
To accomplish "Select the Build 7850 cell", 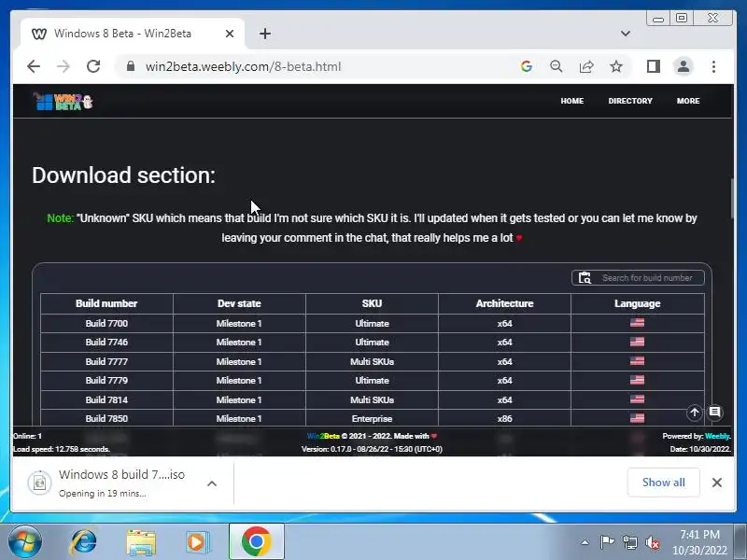I will point(106,418).
